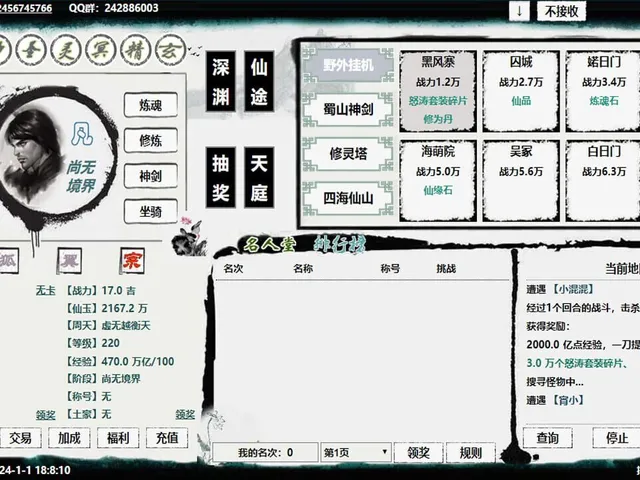Open the 仙途 black banner

259,81
